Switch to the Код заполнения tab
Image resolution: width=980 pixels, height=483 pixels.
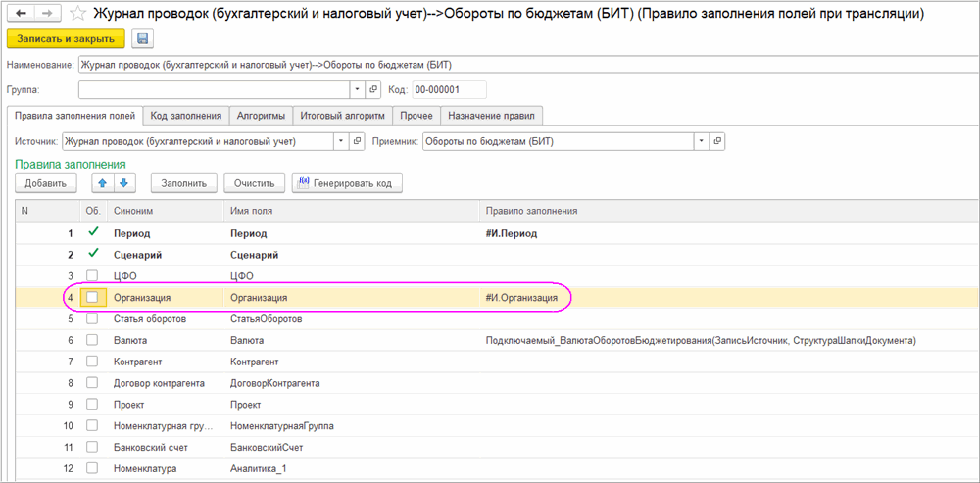coord(185,116)
